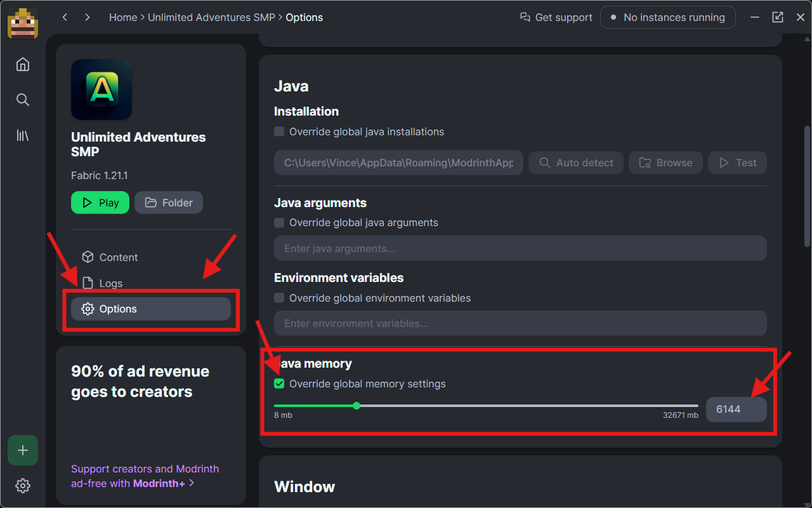This screenshot has width=812, height=508.
Task: Open the instance Folder button
Action: pos(169,203)
